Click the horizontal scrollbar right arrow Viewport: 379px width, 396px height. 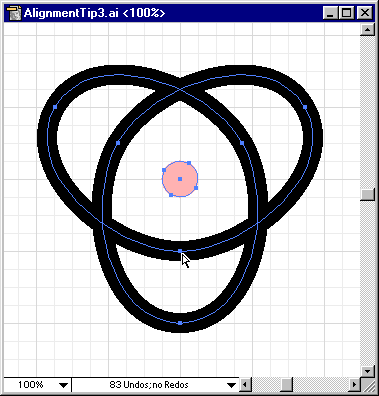[x=354, y=385]
